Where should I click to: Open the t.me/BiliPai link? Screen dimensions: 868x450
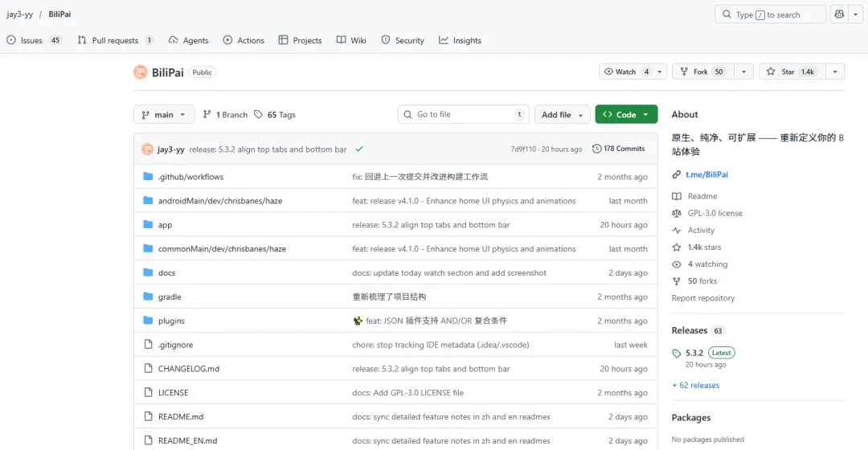[706, 174]
